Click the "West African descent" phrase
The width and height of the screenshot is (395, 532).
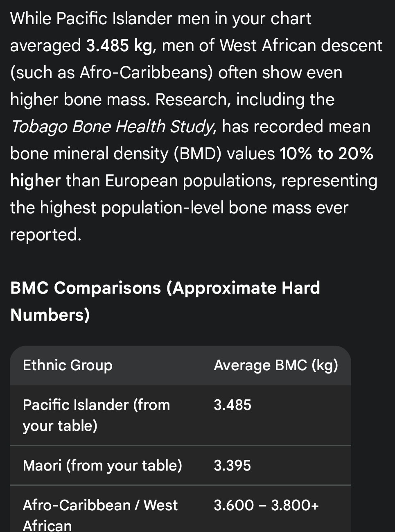click(300, 46)
